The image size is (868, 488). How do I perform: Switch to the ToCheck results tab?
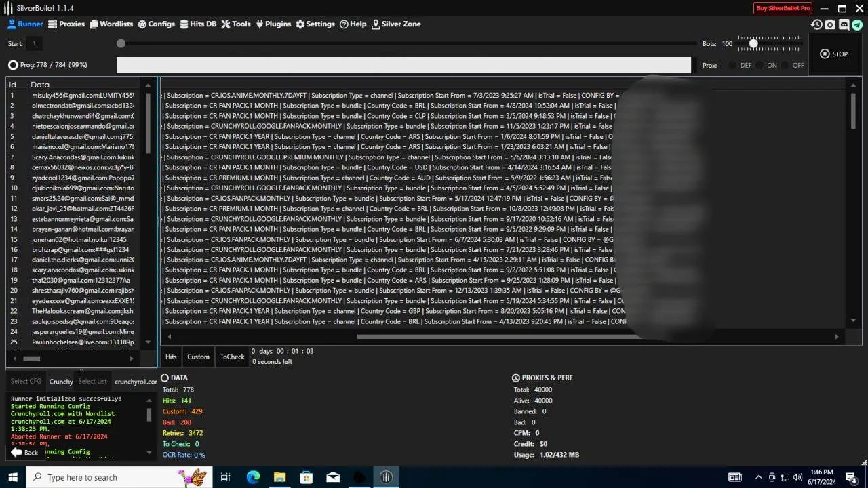(232, 357)
